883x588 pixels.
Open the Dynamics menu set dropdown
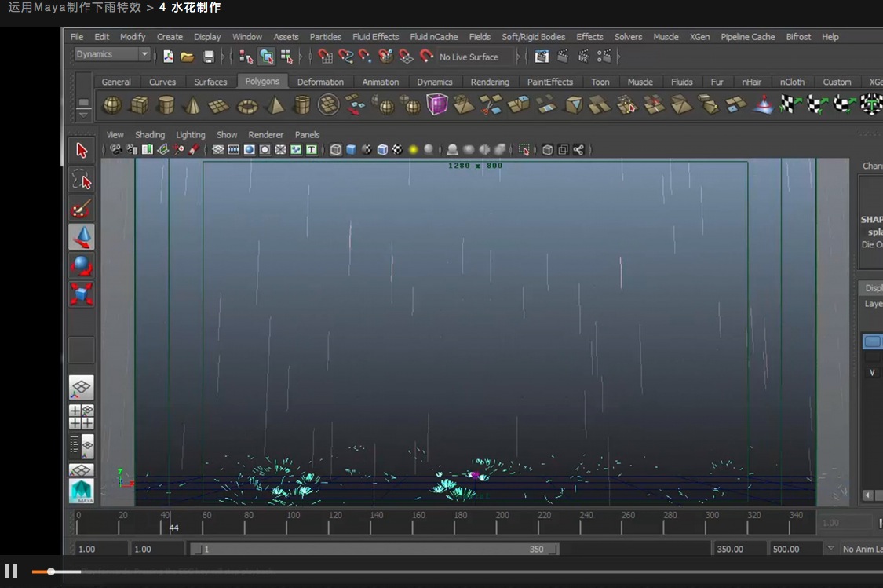(112, 54)
